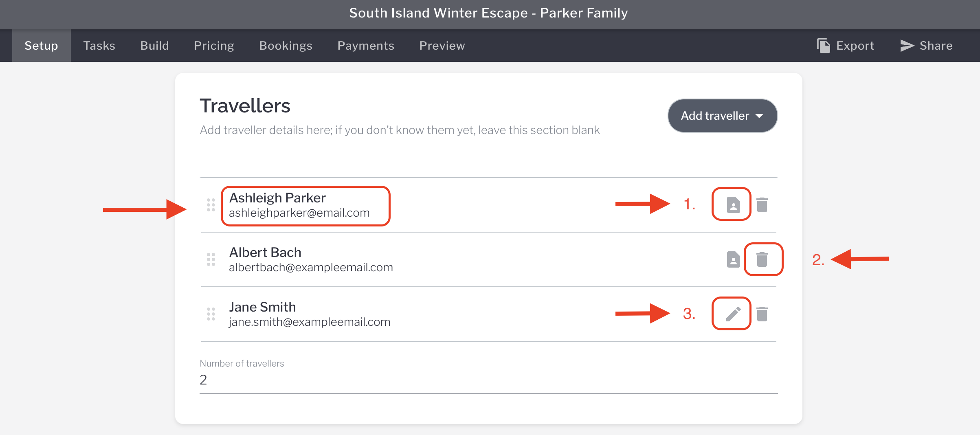Expand the Add traveller dropdown
This screenshot has height=435, width=980.
722,116
